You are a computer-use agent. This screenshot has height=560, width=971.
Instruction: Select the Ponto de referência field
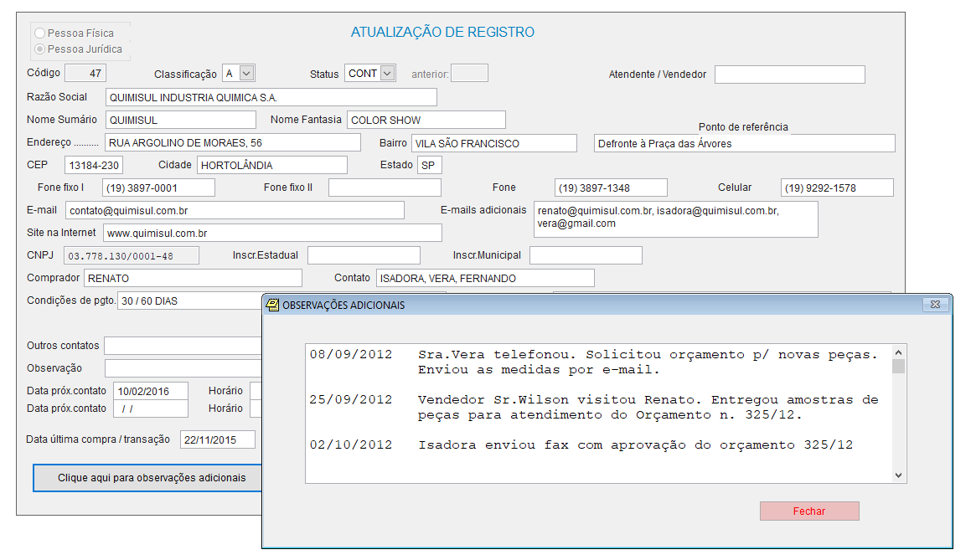click(744, 142)
